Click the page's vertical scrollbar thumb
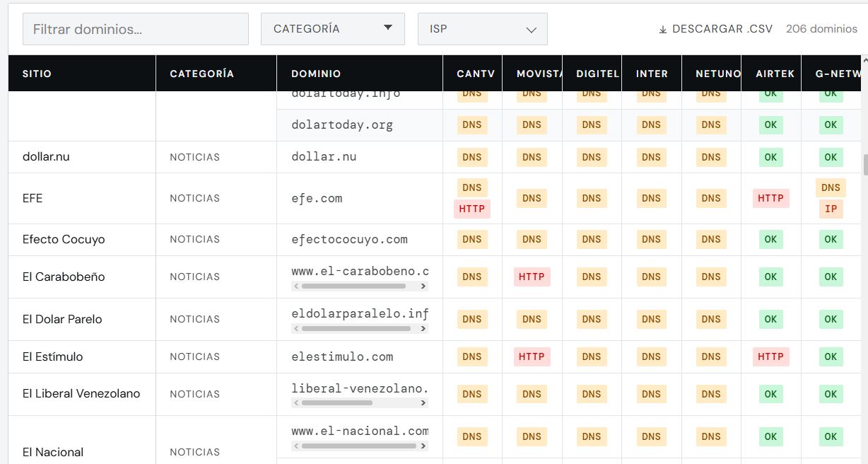The width and height of the screenshot is (868, 464). pyautogui.click(x=864, y=164)
